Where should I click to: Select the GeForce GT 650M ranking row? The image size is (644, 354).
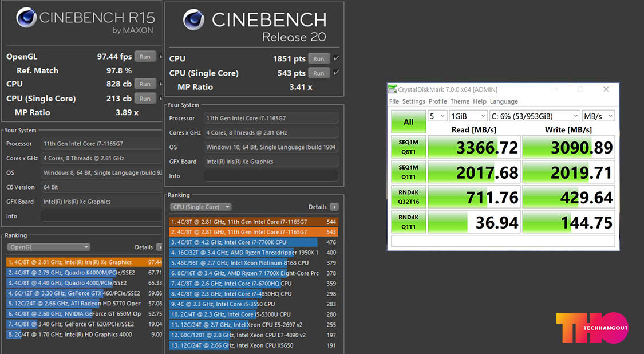(85, 314)
